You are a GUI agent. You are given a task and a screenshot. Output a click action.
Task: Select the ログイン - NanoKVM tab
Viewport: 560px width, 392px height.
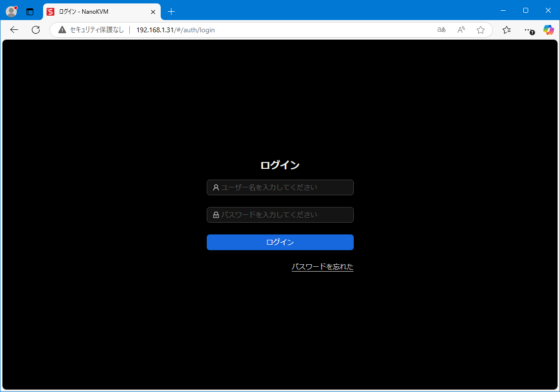pos(98,12)
